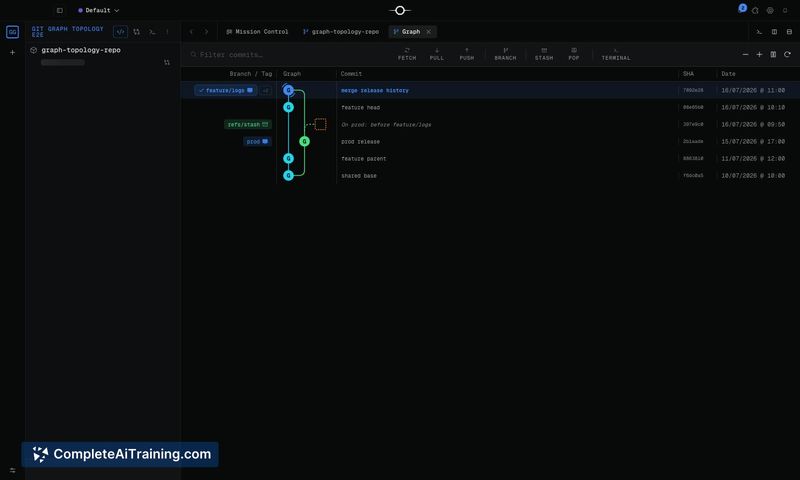Switch to graph-topology-repo tab
The image size is (800, 480).
pyautogui.click(x=341, y=32)
